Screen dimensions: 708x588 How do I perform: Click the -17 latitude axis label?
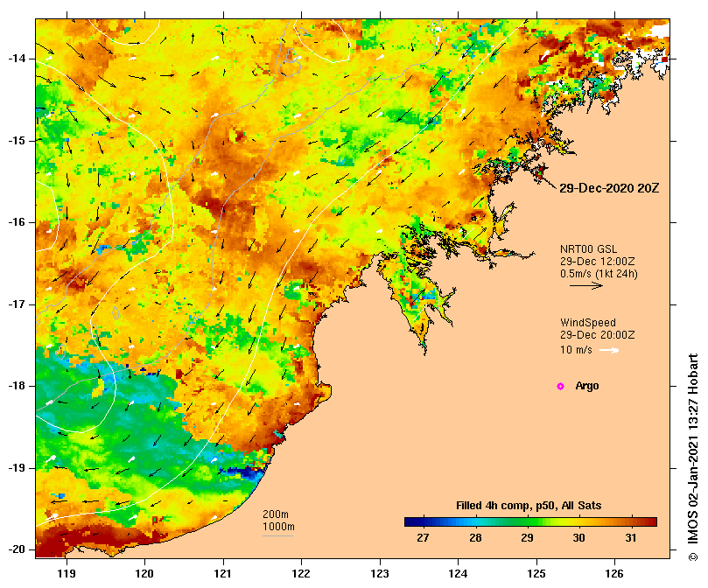17,304
